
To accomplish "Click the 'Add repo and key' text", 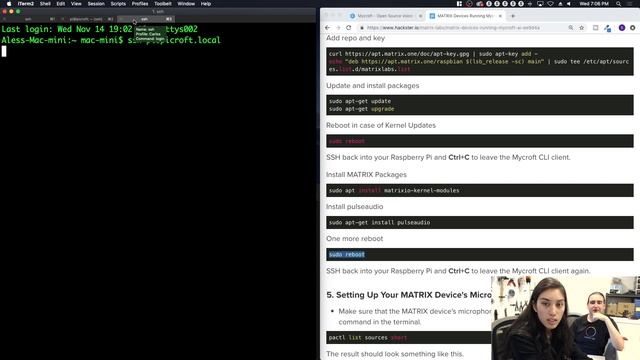I will pos(355,38).
